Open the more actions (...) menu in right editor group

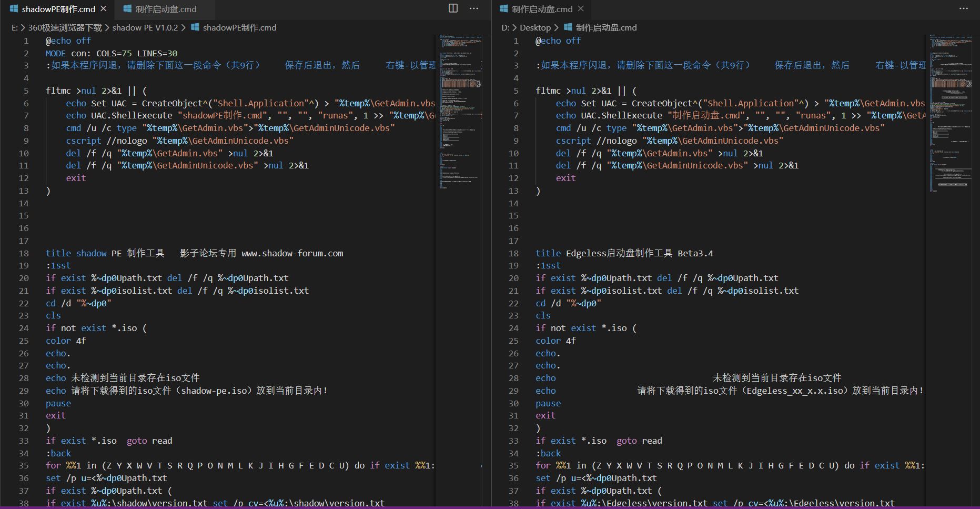point(963,8)
